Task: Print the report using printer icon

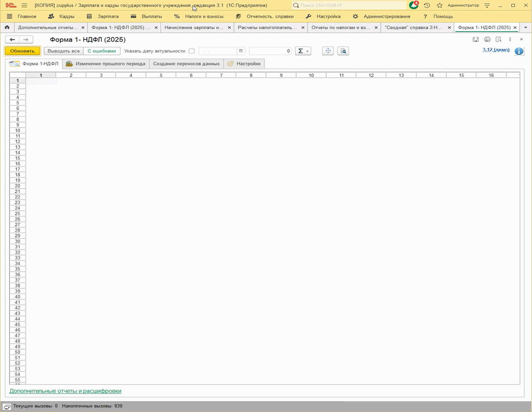Action: pos(487,39)
